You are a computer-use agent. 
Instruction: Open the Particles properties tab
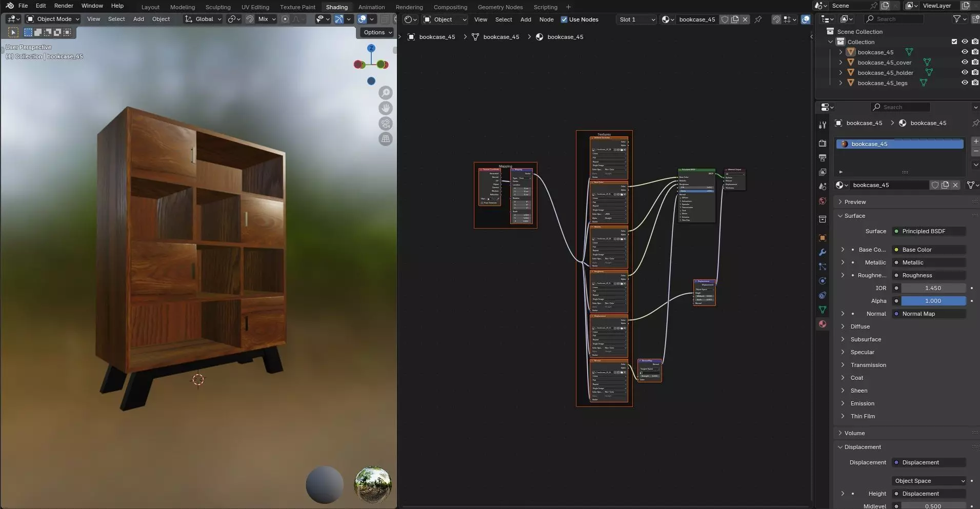(823, 267)
